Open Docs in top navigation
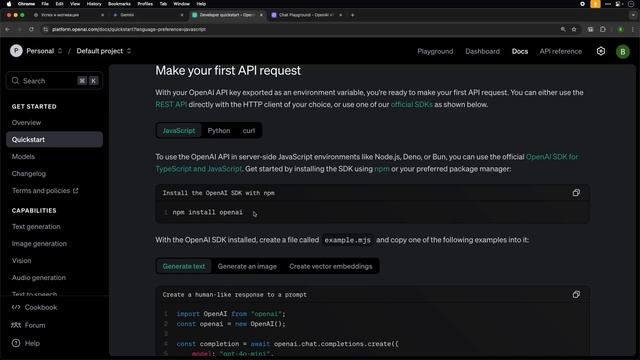 point(520,51)
